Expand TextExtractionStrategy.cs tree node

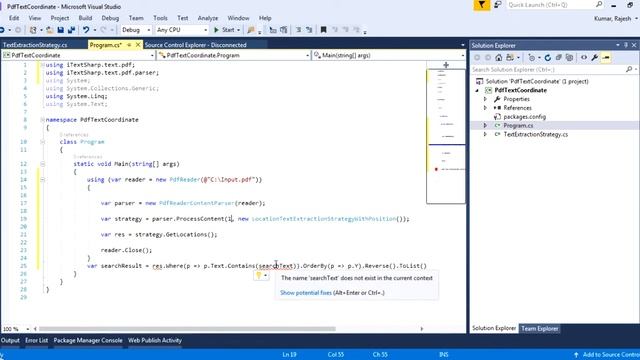[x=485, y=134]
